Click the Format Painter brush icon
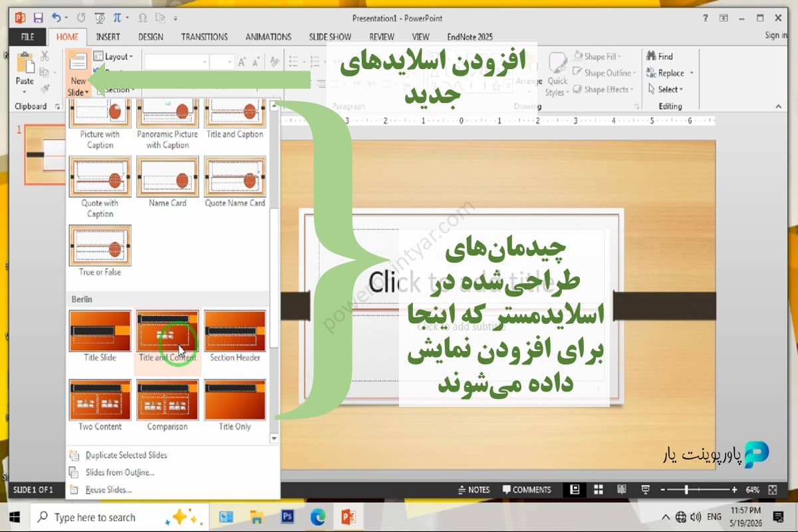The width and height of the screenshot is (798, 532). tap(45, 88)
